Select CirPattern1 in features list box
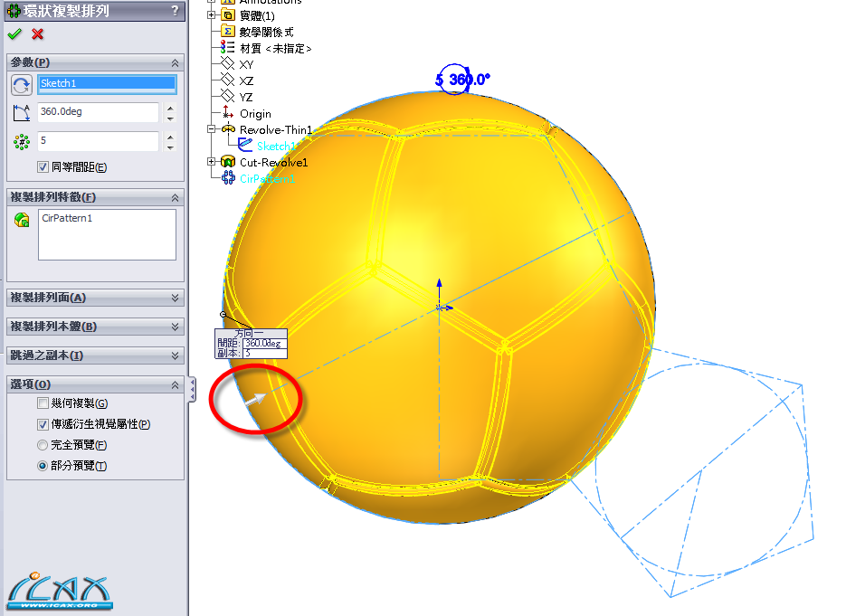The image size is (846, 616). tap(67, 218)
